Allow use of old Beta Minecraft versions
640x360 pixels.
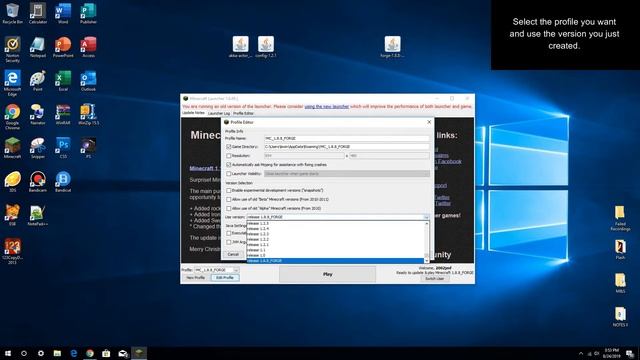click(x=229, y=199)
